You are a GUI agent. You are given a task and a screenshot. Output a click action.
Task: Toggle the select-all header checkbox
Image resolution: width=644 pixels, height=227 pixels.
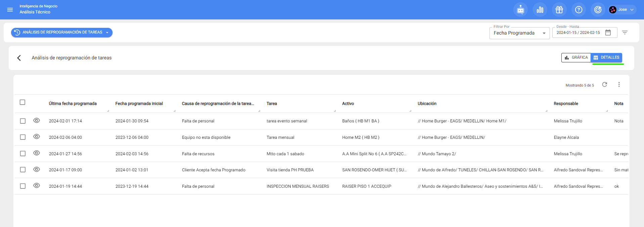coord(23,102)
